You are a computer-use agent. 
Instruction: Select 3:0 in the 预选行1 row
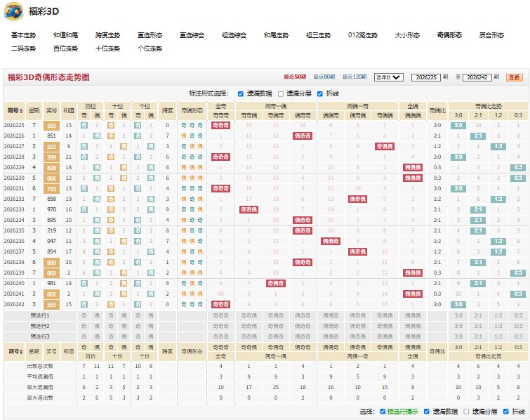tap(458, 315)
